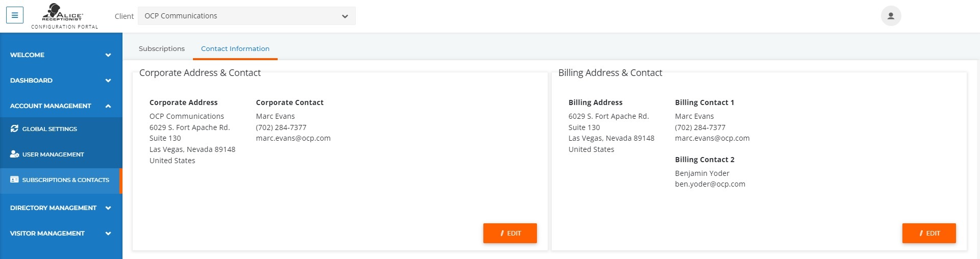Click the User Management people icon

(14, 154)
